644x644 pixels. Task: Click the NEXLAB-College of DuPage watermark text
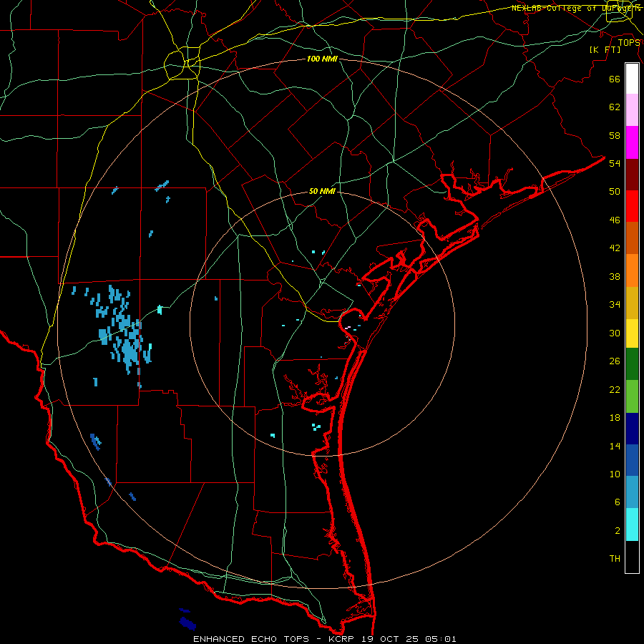[576, 8]
